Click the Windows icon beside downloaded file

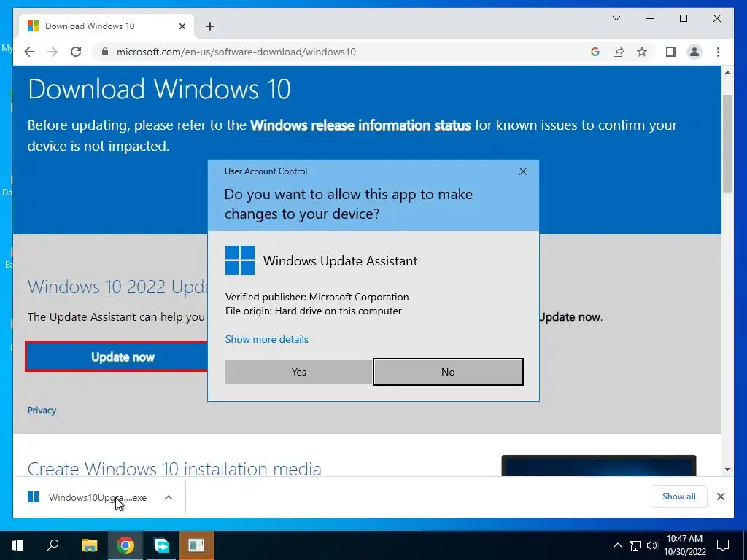tap(33, 497)
